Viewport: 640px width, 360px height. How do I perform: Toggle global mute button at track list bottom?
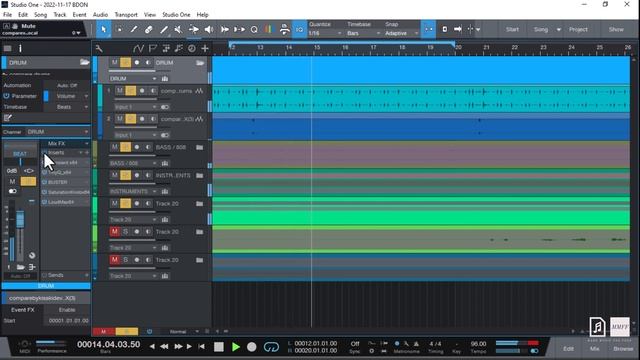(104, 331)
